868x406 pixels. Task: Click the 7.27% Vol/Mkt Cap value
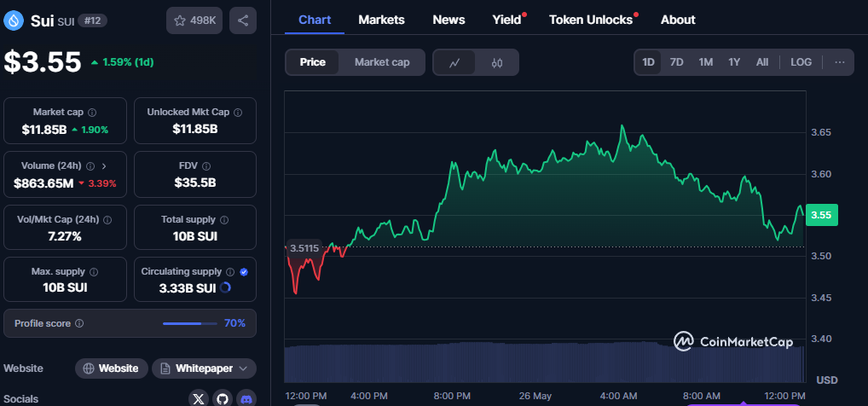[x=65, y=236]
